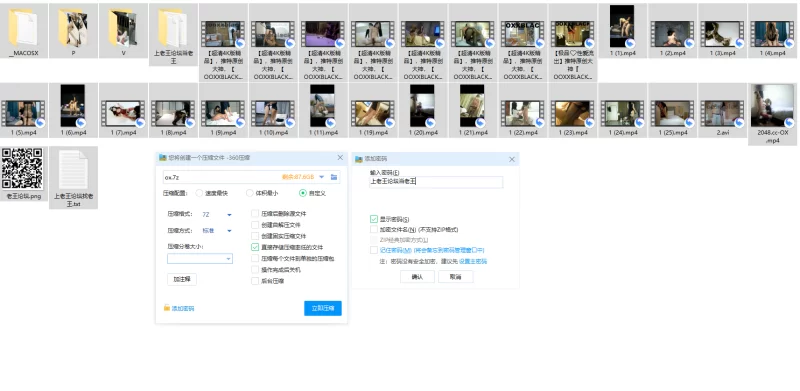800x391 pixels.
Task: Select the QR code PNG file icon
Action: [22, 169]
